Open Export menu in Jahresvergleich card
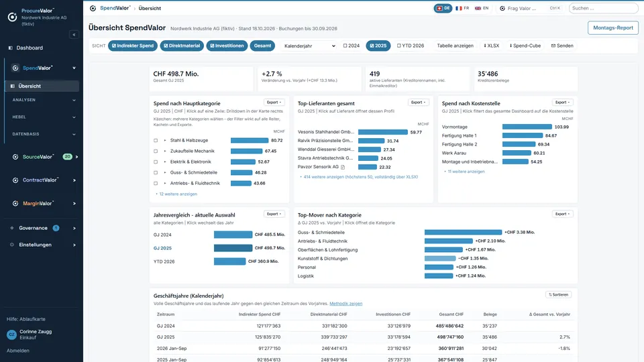Viewport: 644px width, 362px height. click(x=274, y=214)
